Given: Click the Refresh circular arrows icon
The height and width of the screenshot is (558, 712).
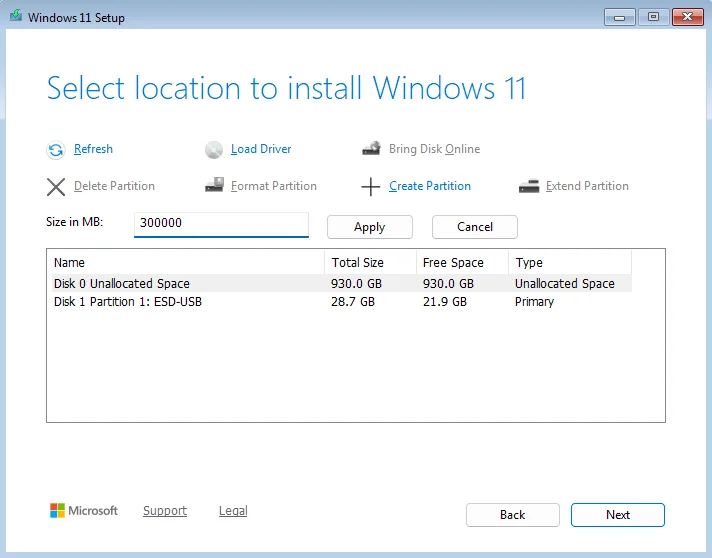Looking at the screenshot, I should coord(56,150).
